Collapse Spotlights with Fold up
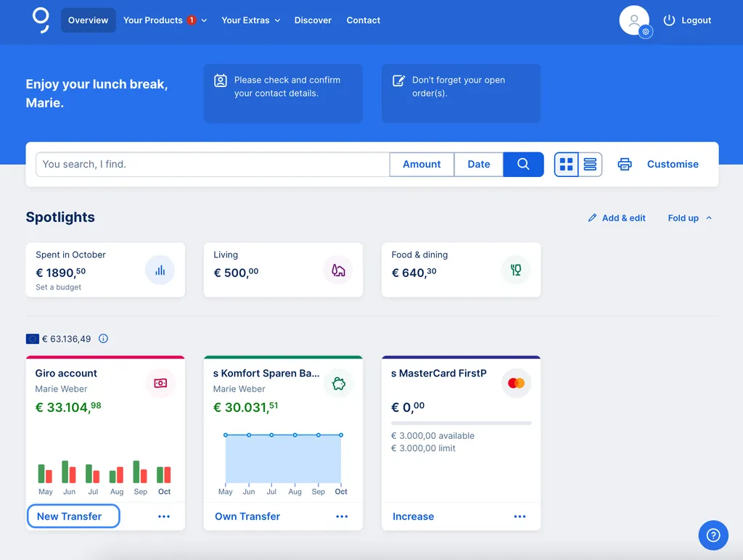 point(689,218)
